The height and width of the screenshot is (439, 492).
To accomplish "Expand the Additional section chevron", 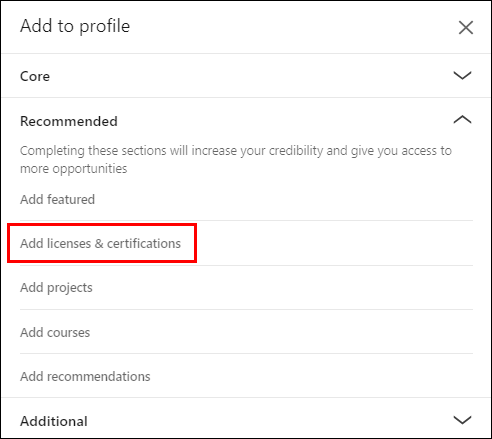I will [x=462, y=420].
